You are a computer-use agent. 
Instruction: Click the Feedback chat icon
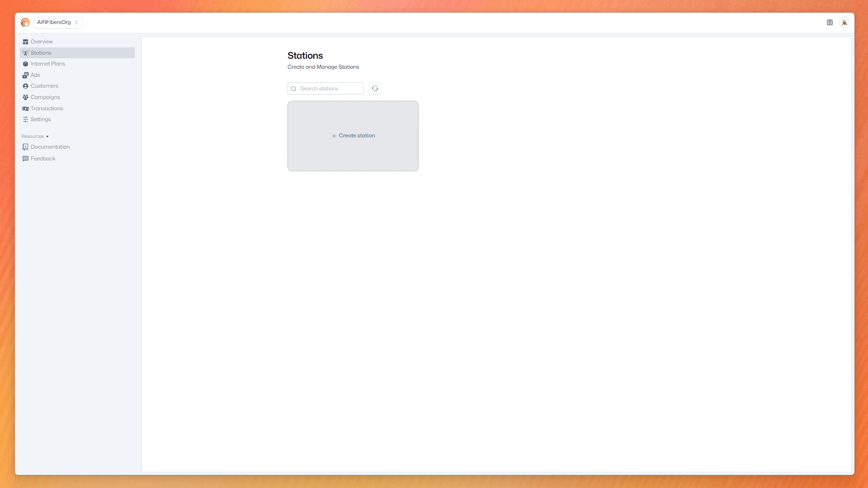[25, 159]
